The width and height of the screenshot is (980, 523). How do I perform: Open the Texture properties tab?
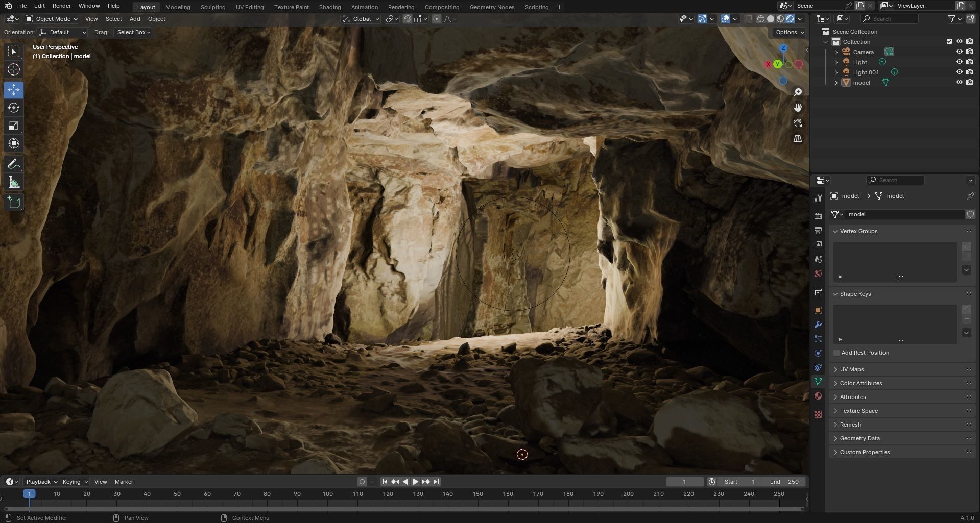point(818,414)
